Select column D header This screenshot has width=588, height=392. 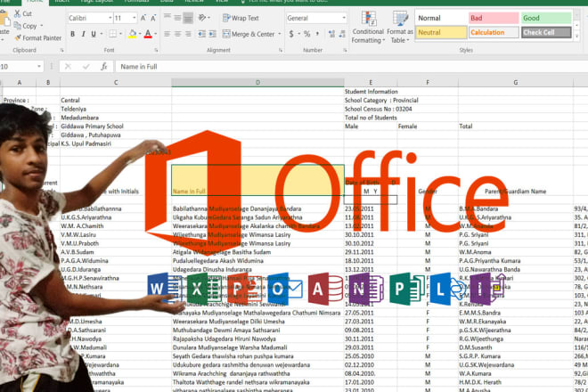257,83
